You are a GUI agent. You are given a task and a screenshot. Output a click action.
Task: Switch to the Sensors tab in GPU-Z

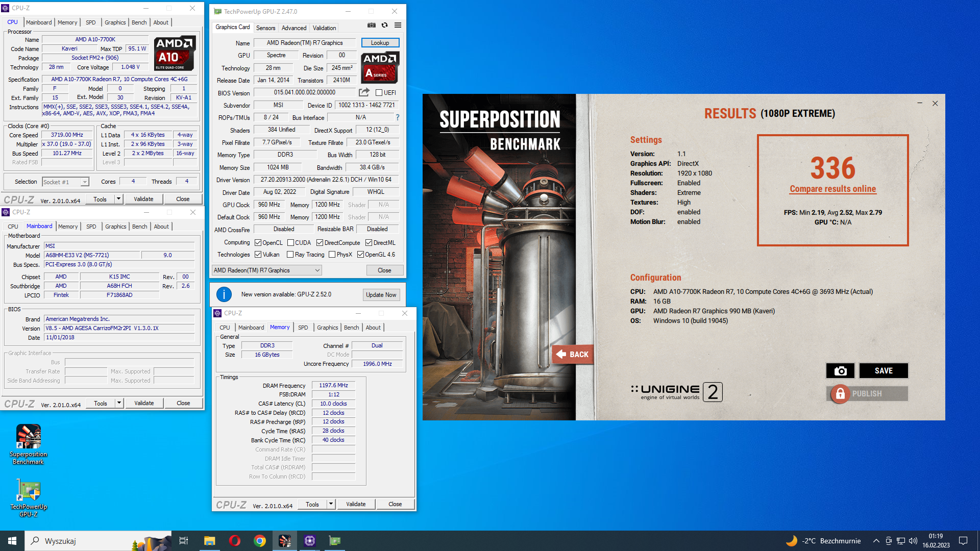point(265,28)
